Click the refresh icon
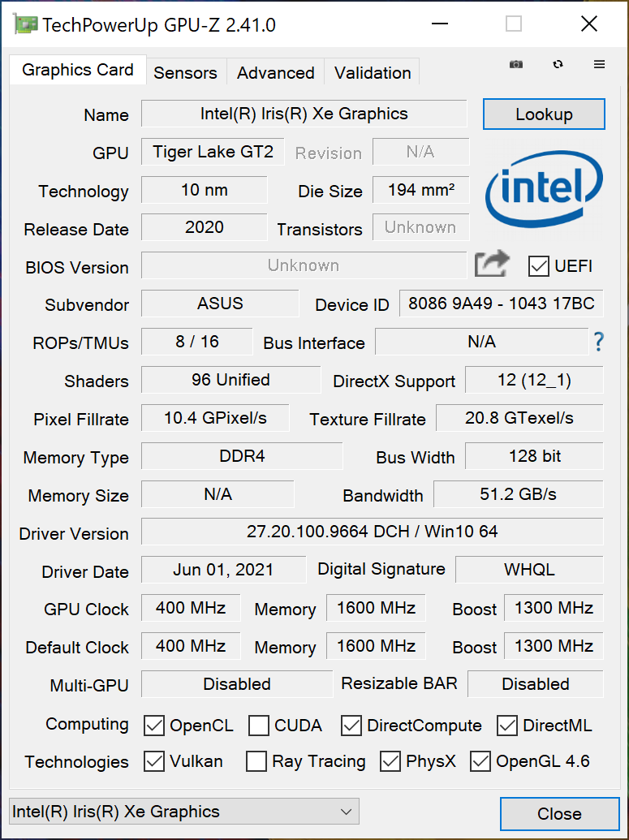629x840 pixels. click(x=558, y=64)
